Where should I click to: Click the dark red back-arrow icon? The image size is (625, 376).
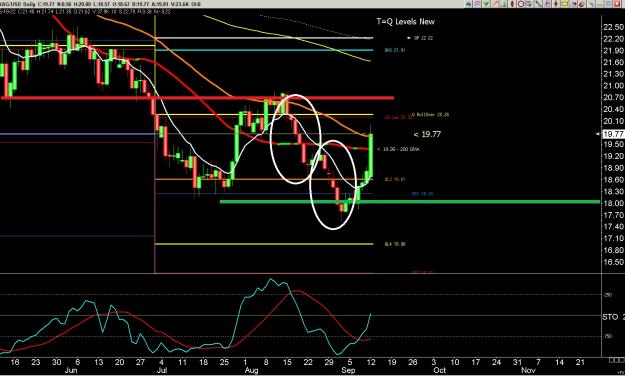582,4
